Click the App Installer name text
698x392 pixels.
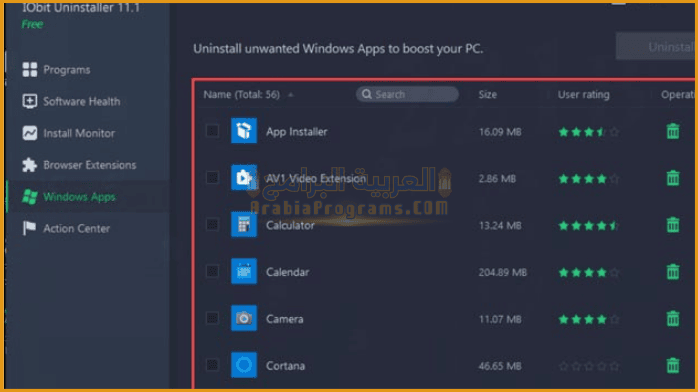pos(296,132)
